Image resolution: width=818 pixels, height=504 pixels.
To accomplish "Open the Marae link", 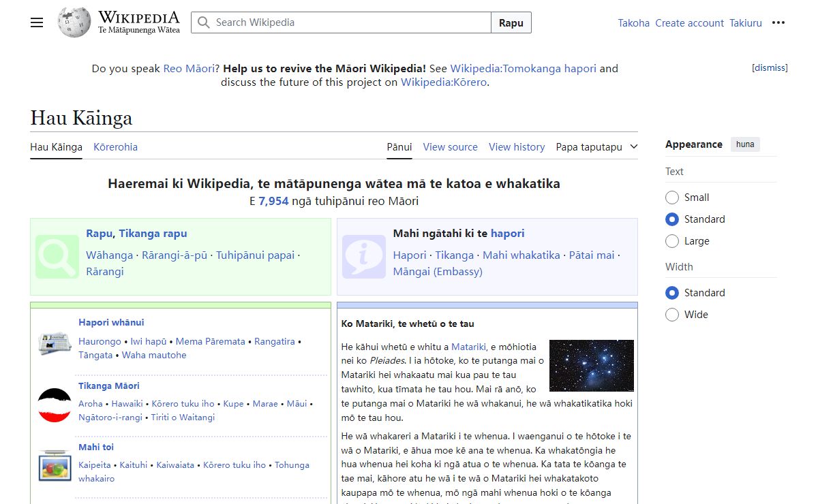I will tap(265, 403).
